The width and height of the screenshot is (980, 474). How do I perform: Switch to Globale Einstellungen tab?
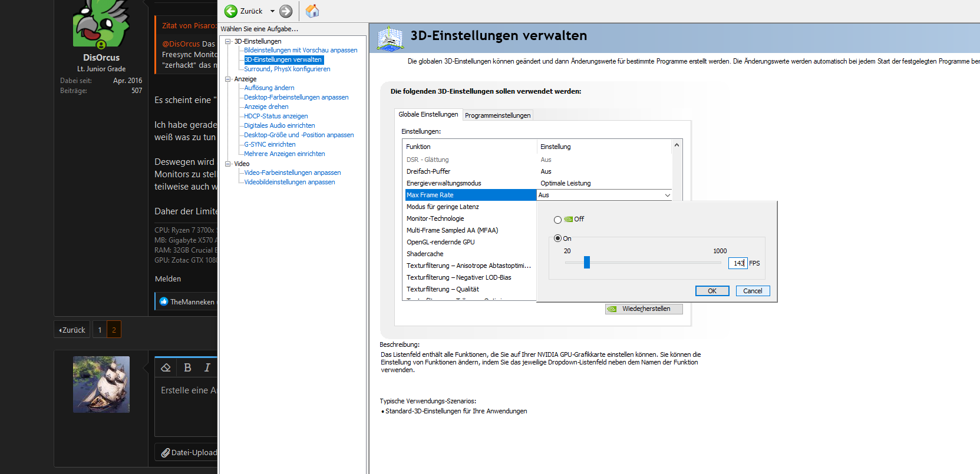tap(428, 115)
